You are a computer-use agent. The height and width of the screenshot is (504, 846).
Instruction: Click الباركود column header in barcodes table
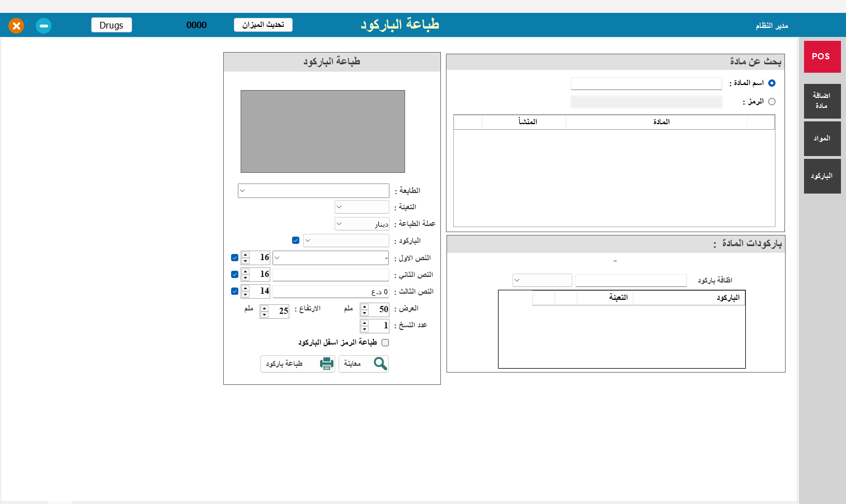tap(689, 298)
